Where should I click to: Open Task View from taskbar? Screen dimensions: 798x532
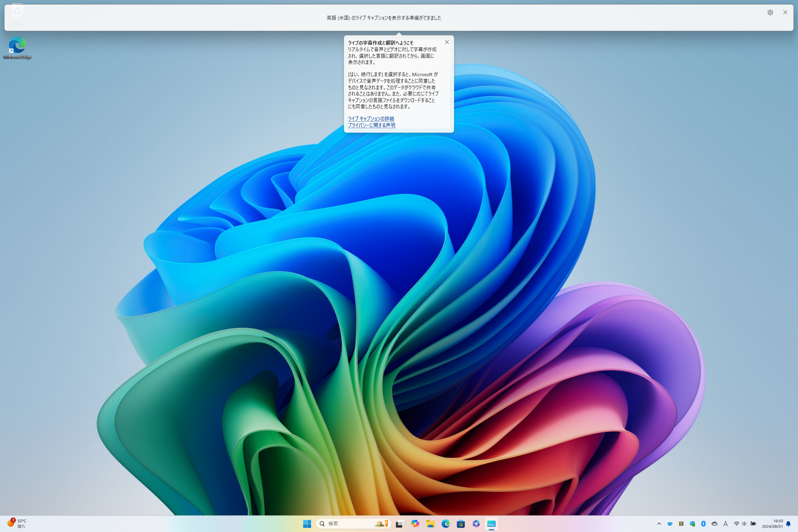pyautogui.click(x=400, y=524)
